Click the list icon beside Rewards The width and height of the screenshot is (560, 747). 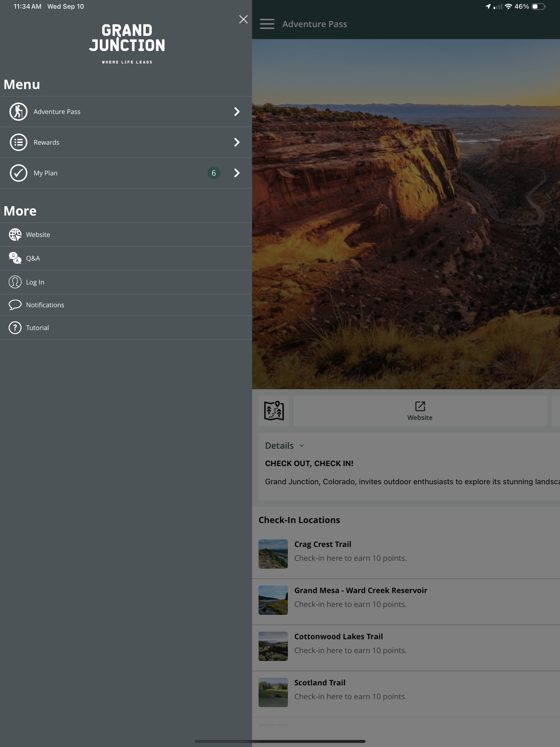coord(18,142)
